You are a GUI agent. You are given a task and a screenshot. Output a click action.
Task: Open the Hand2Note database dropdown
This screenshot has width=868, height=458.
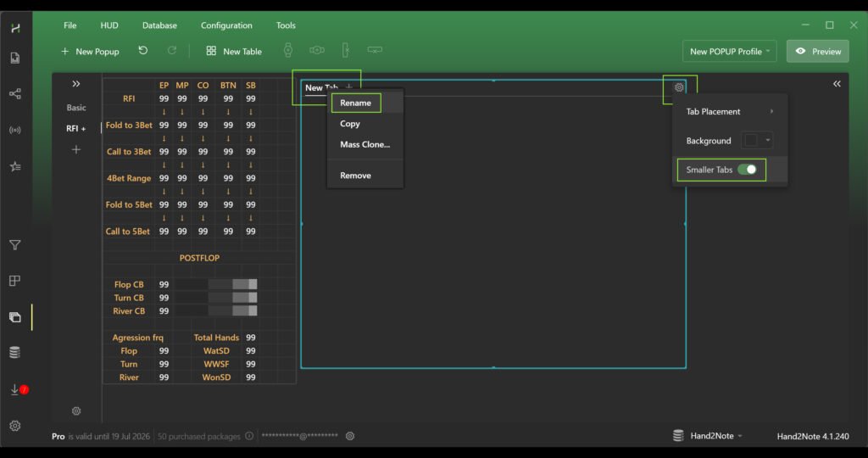click(708, 436)
